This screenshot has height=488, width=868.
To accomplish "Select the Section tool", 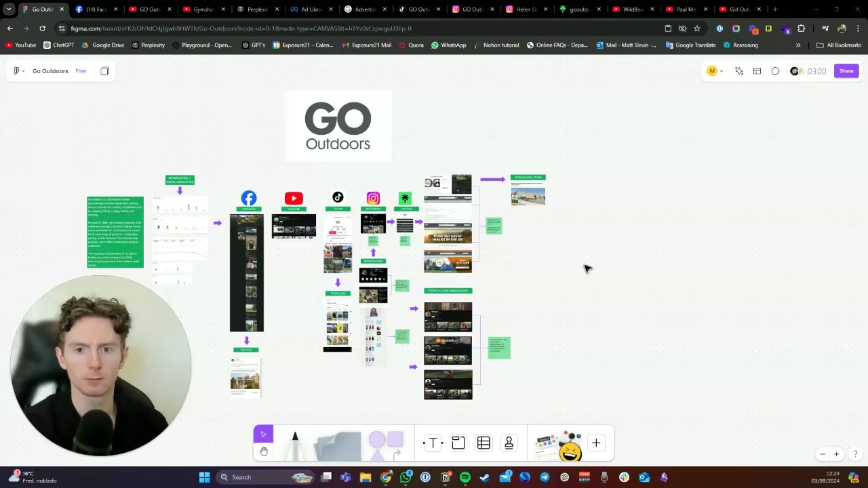I will [x=458, y=443].
